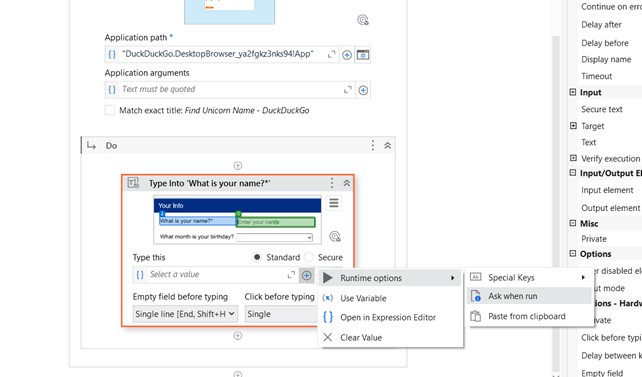Click indicate target icon in Type Into
The height and width of the screenshot is (377, 642).
[335, 237]
